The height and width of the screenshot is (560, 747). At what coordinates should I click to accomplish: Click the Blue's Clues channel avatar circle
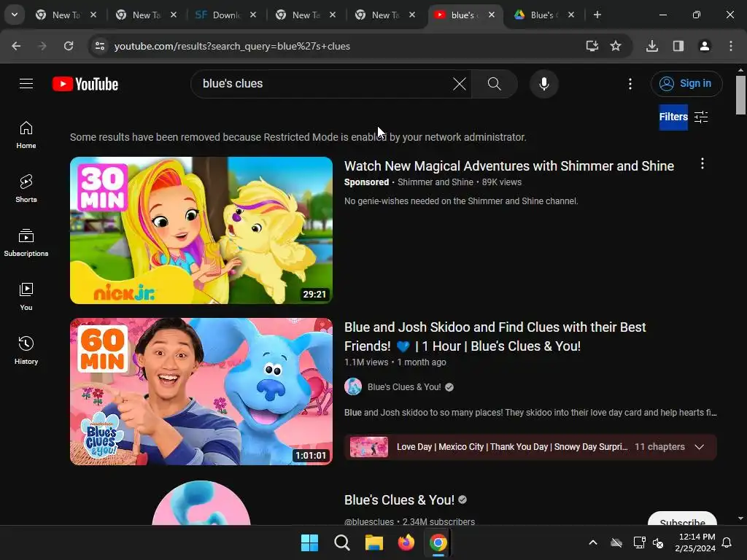pos(201,503)
